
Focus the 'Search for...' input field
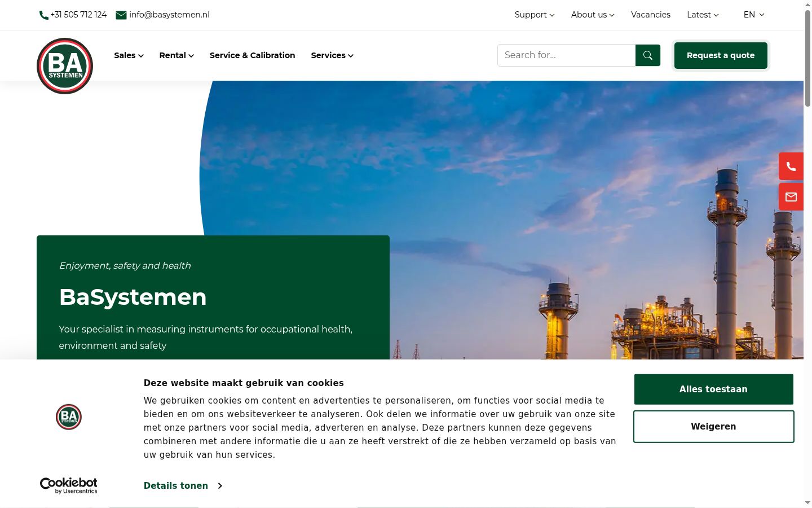pos(566,55)
